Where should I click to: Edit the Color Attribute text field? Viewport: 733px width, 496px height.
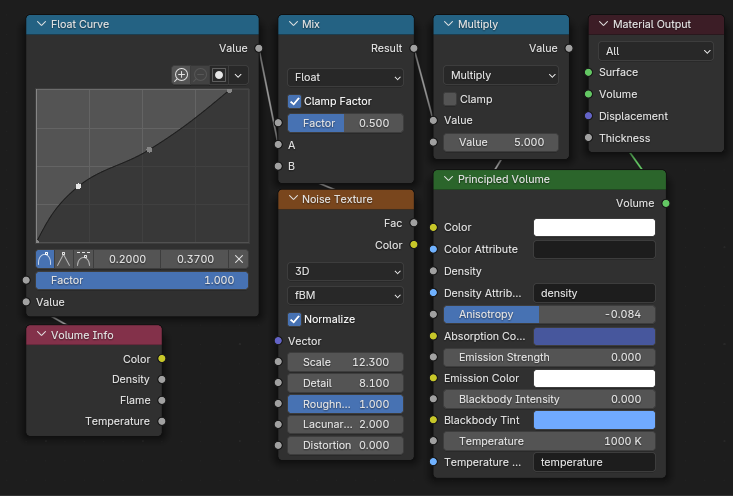point(594,249)
